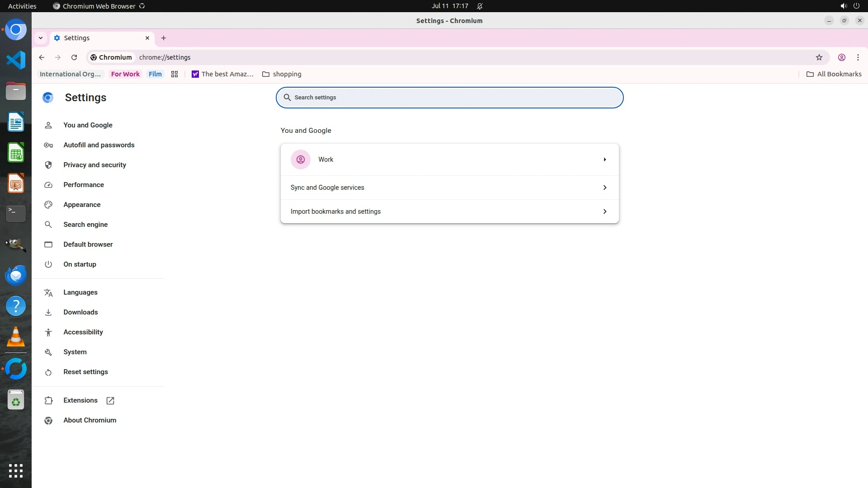Open Chromium three-dot menu
868x488 pixels.
(x=858, y=57)
